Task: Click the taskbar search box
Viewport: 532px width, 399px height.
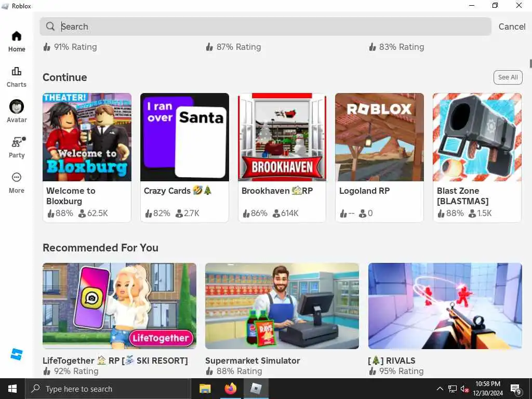Action: tap(108, 389)
